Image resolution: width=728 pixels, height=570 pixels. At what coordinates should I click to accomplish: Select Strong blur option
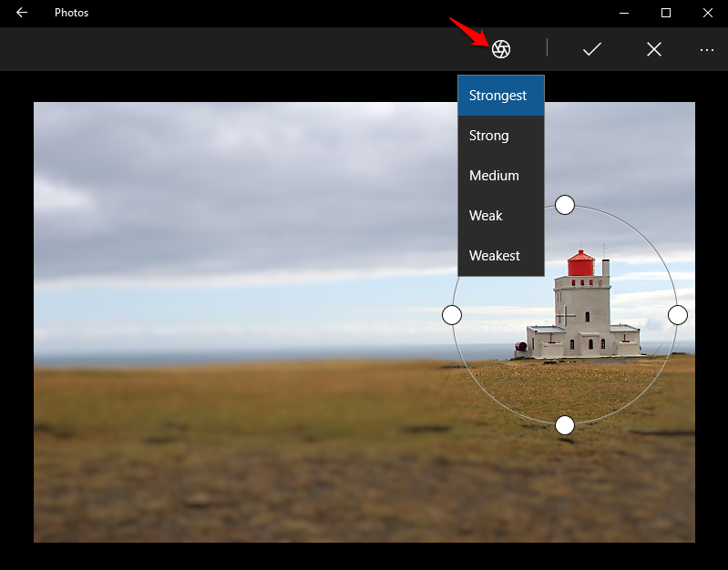pyautogui.click(x=501, y=136)
